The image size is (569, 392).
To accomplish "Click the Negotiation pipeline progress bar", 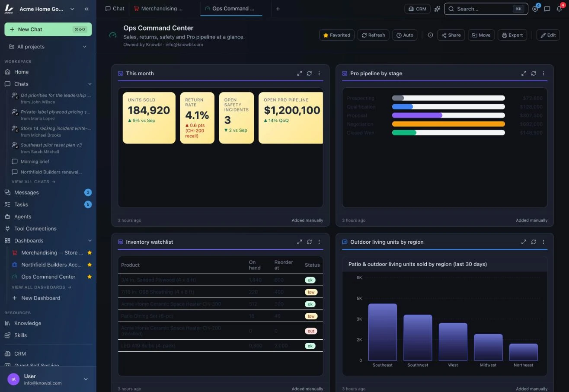I will pyautogui.click(x=448, y=124).
